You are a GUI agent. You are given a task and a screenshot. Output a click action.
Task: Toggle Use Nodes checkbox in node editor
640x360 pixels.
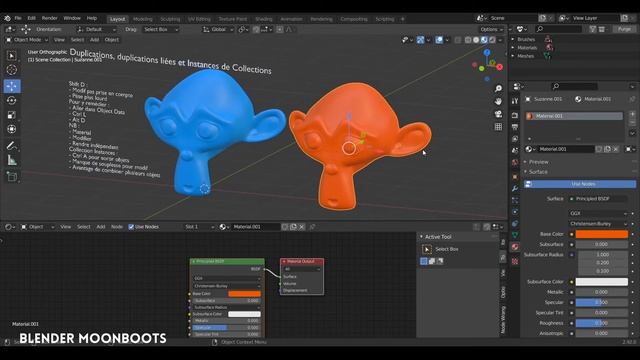click(x=131, y=227)
